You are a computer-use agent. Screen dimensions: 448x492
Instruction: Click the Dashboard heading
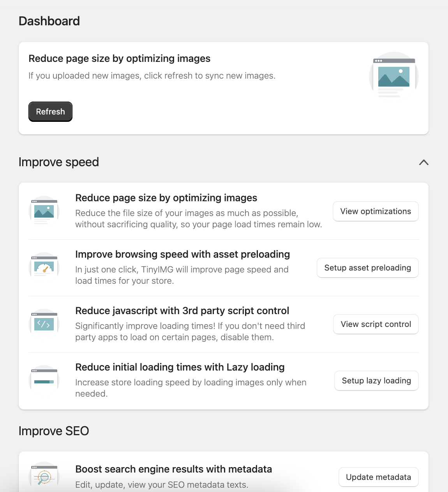(x=49, y=21)
